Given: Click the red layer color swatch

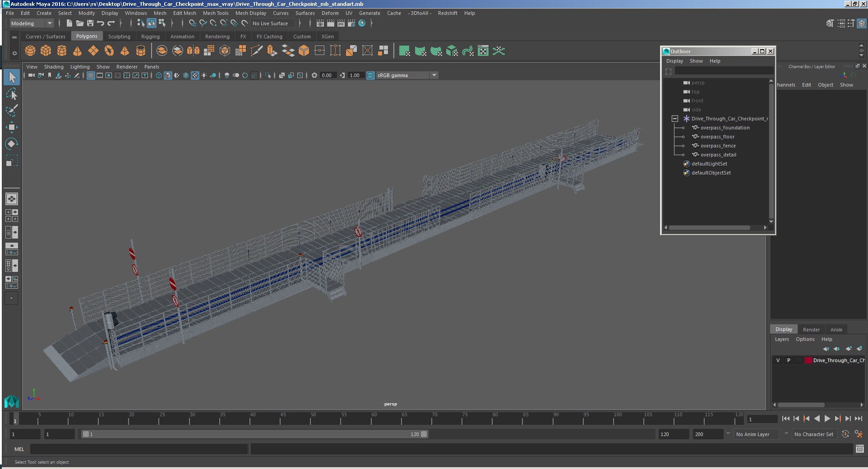Looking at the screenshot, I should coord(808,360).
